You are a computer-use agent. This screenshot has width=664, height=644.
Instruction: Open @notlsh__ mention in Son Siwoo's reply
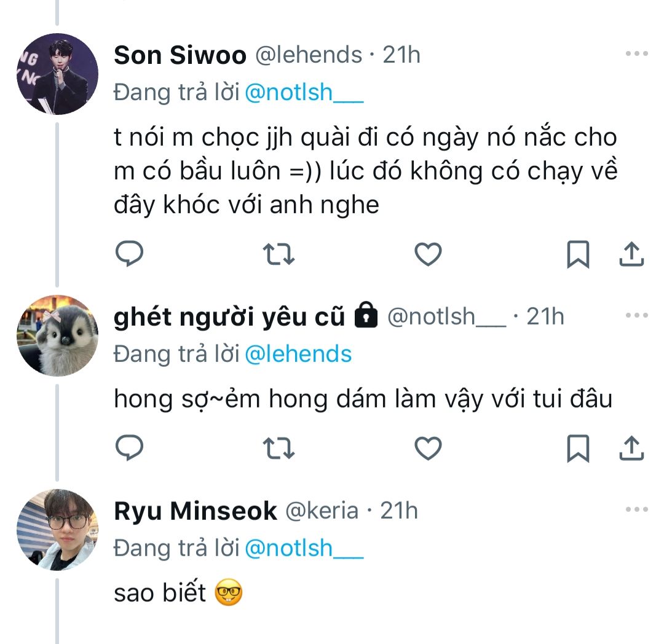pos(304,93)
